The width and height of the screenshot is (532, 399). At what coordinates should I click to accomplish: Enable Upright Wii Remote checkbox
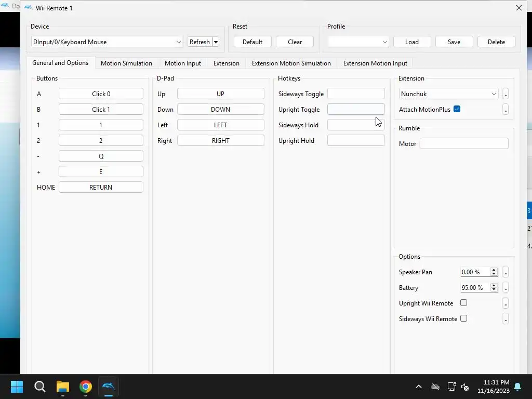pyautogui.click(x=463, y=303)
